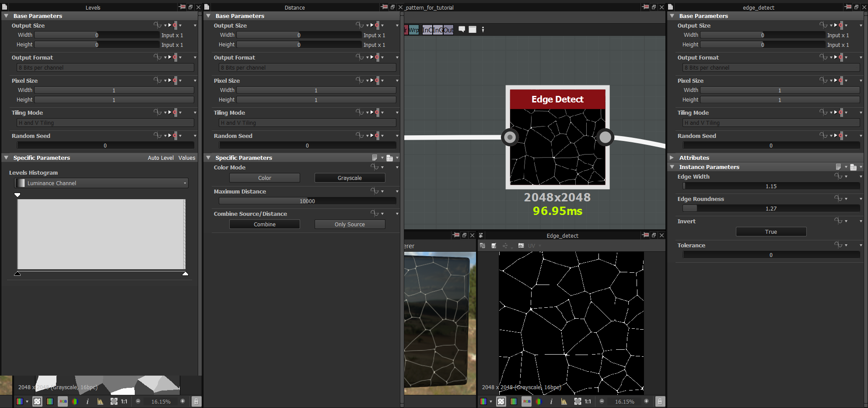Click color-space sphere icon in Levels 2D view
This screenshot has width=868, height=408.
(75, 401)
